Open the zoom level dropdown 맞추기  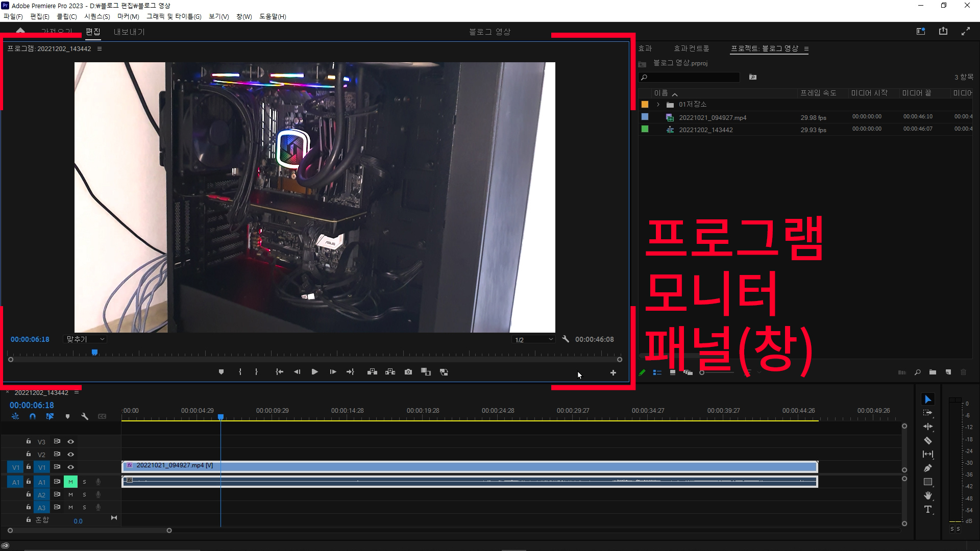click(x=85, y=339)
